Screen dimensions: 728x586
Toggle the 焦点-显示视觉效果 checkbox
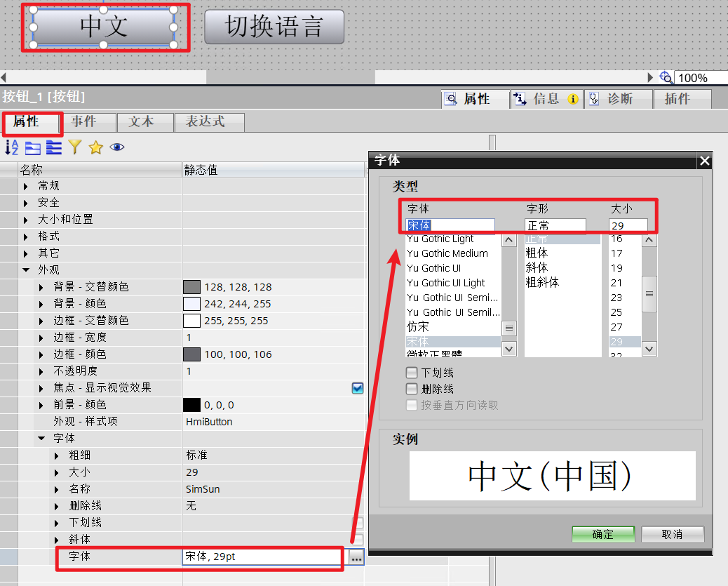(358, 387)
